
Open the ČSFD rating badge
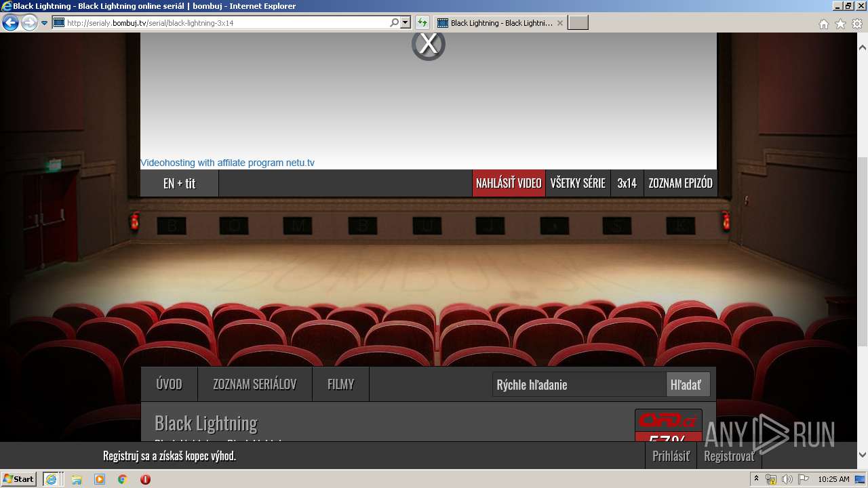click(x=669, y=426)
